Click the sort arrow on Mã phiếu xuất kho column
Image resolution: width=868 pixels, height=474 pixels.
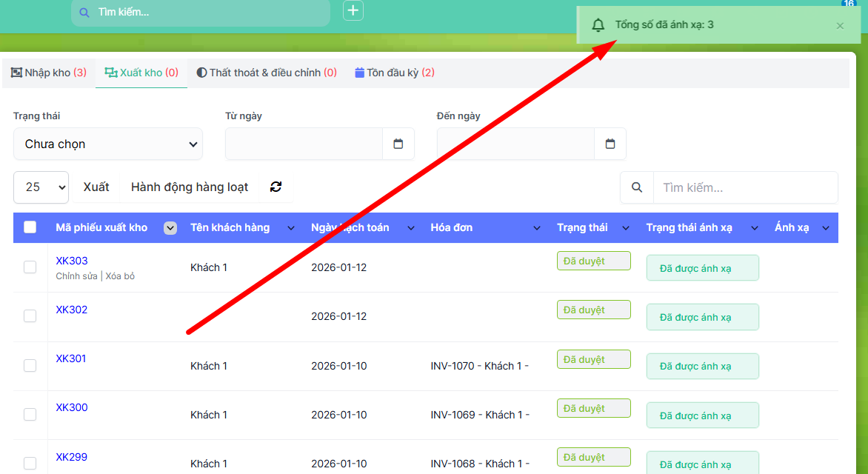click(x=170, y=228)
